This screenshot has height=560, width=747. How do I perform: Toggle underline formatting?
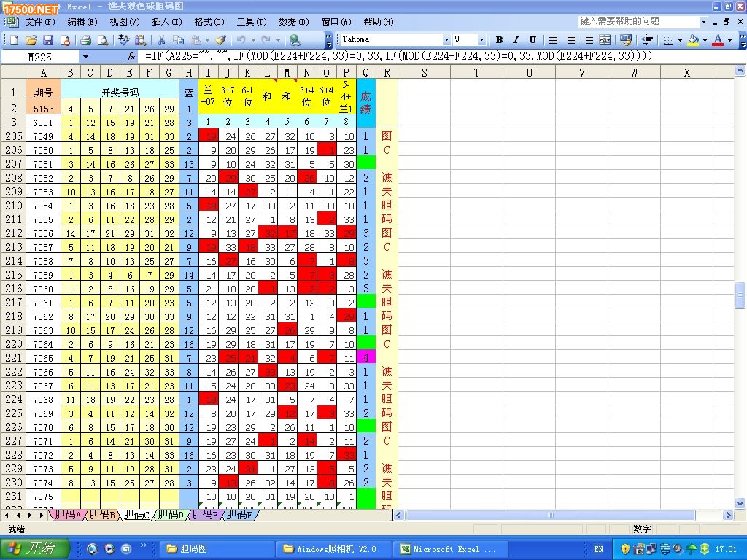point(533,40)
